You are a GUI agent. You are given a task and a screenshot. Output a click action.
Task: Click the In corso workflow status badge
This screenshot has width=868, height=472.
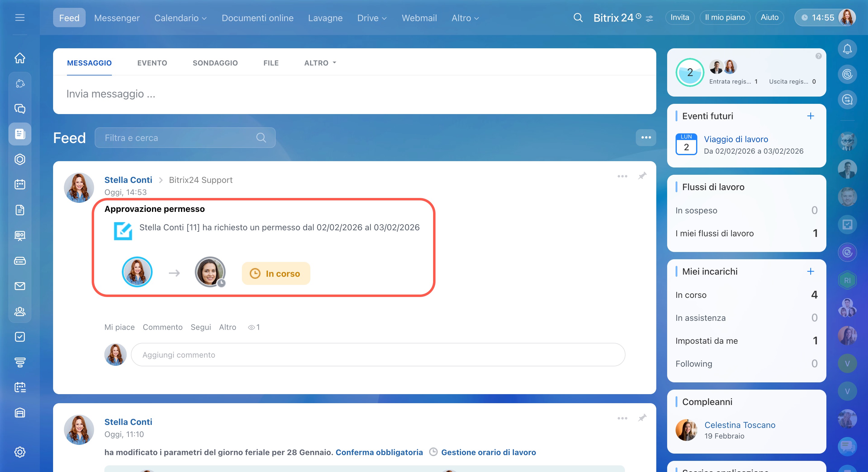pos(276,273)
